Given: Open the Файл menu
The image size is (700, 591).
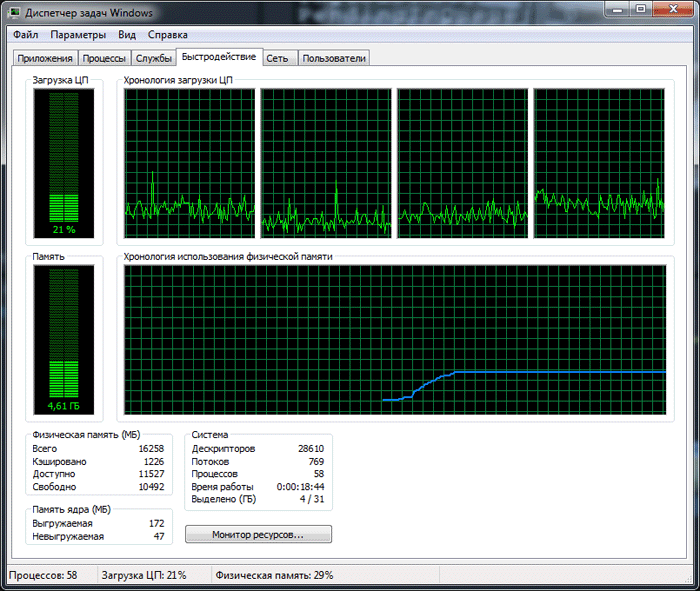Looking at the screenshot, I should 25,35.
